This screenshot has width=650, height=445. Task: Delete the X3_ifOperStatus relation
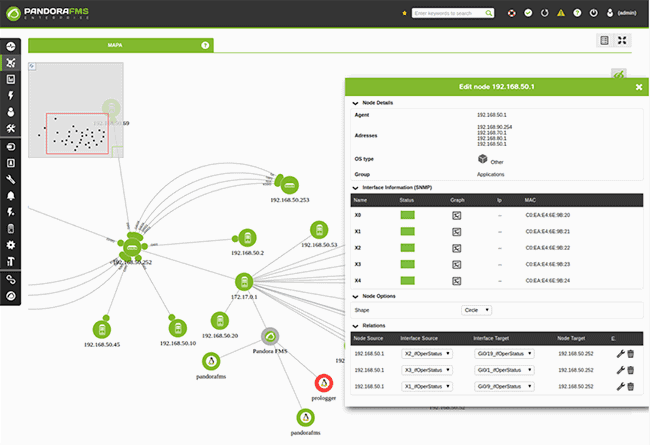(631, 370)
